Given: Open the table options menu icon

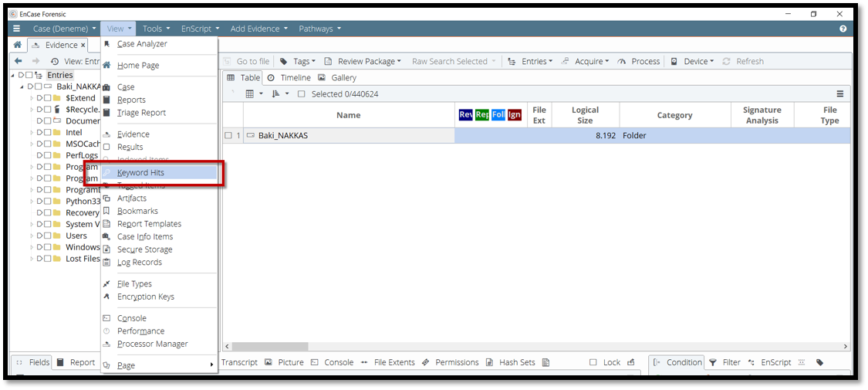Looking at the screenshot, I should coord(839,94).
